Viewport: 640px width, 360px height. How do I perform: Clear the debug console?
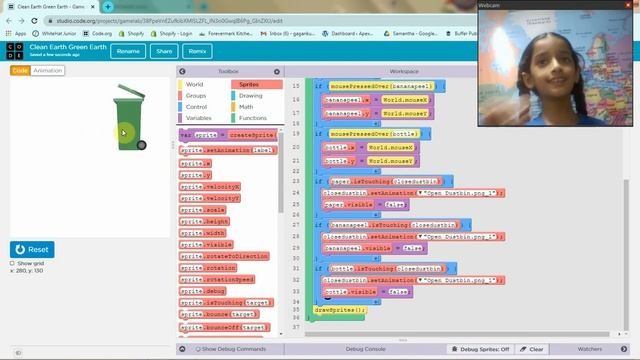click(x=532, y=349)
